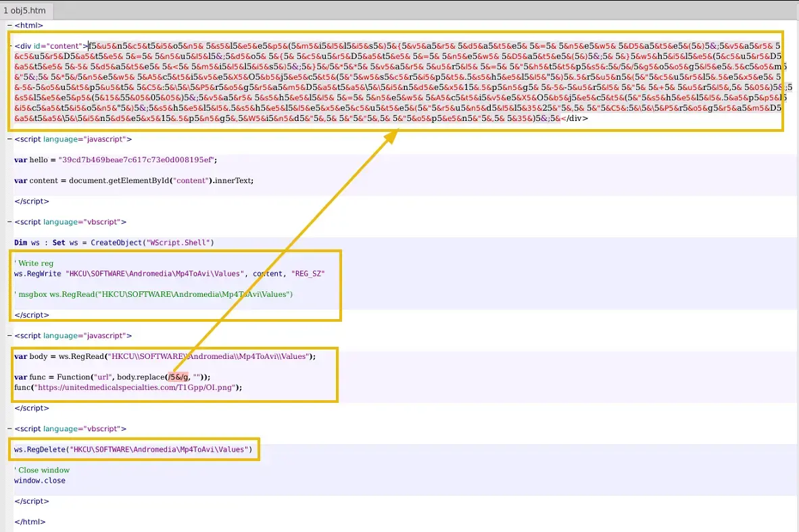Fold the vbscript block above Dim ws
This screenshot has width=799, height=532.
pos(9,222)
